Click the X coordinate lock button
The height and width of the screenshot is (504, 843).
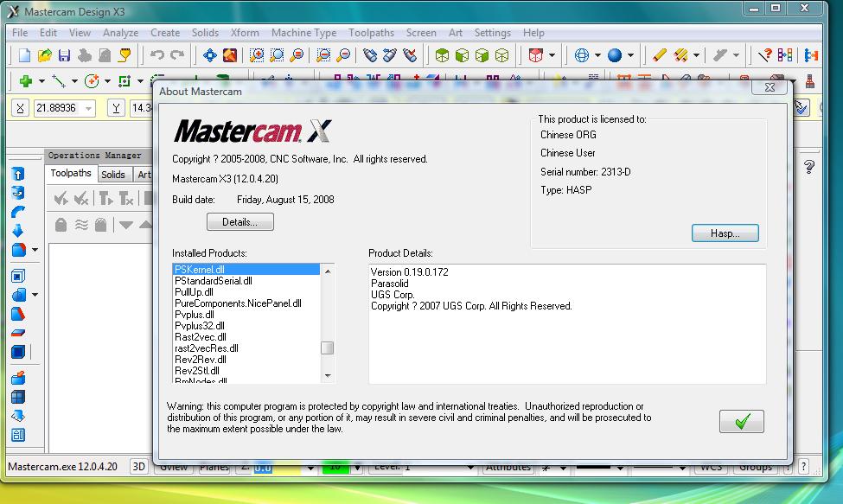pos(20,109)
